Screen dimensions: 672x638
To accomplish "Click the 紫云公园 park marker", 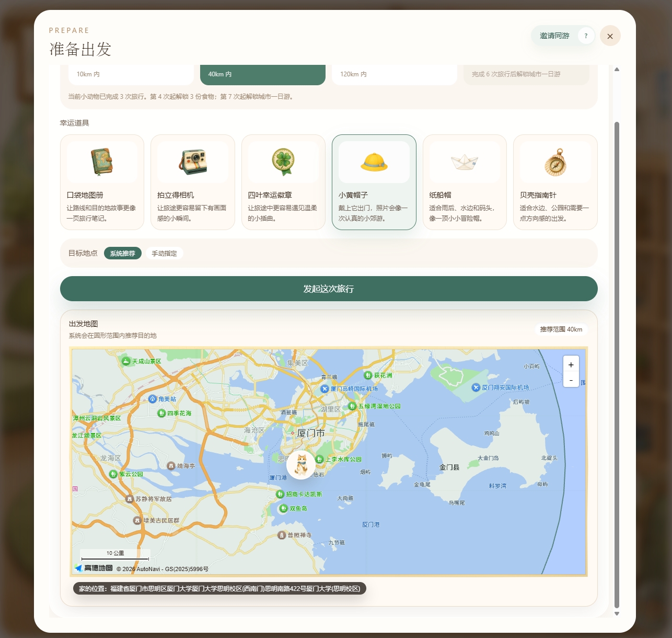I will [x=113, y=474].
